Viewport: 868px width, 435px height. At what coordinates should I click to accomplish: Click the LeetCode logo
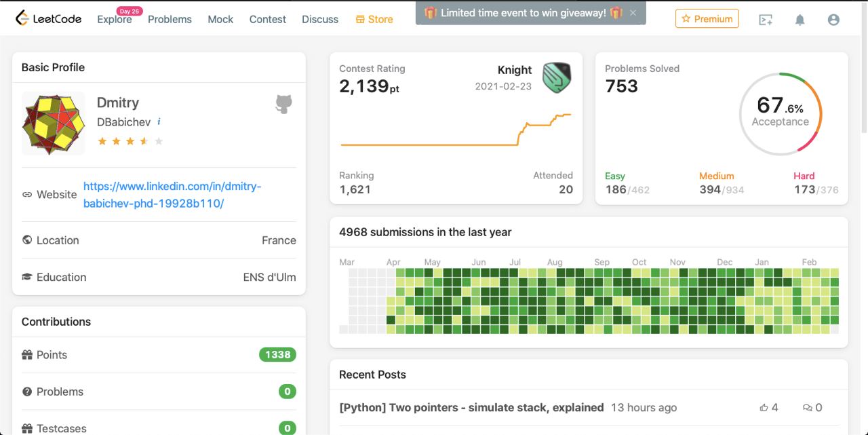(x=48, y=19)
